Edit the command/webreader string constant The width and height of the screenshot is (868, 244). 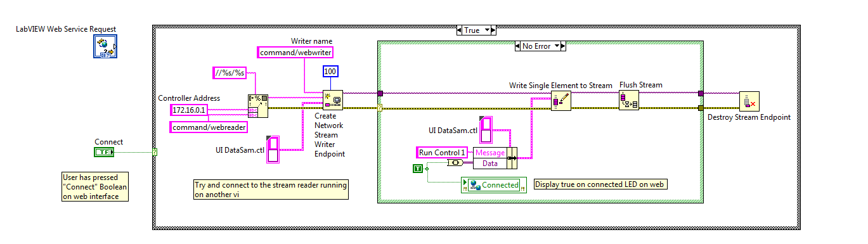[x=208, y=127]
